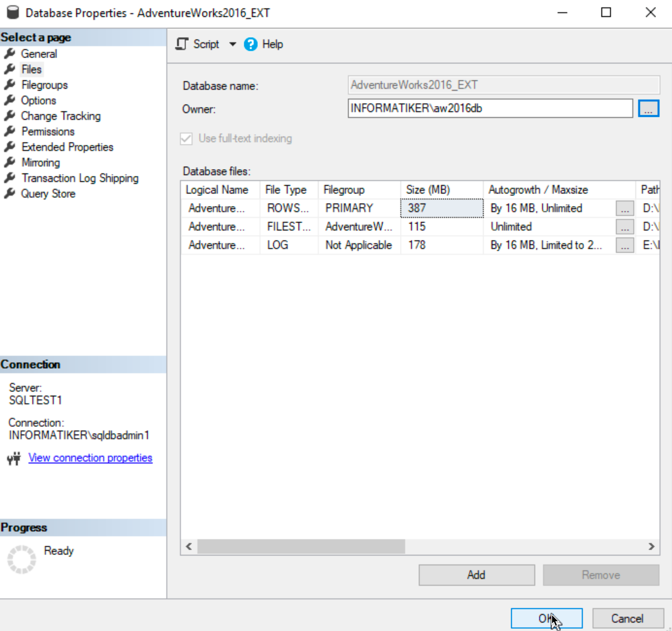This screenshot has height=631, width=672.
Task: Click the File Type column header
Action: click(289, 190)
